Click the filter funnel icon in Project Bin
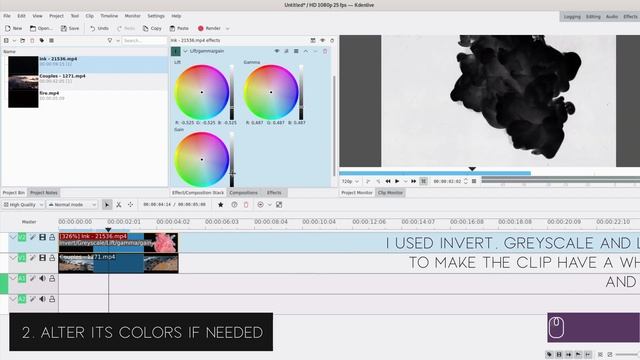This screenshot has height=360, width=640. (x=110, y=40)
